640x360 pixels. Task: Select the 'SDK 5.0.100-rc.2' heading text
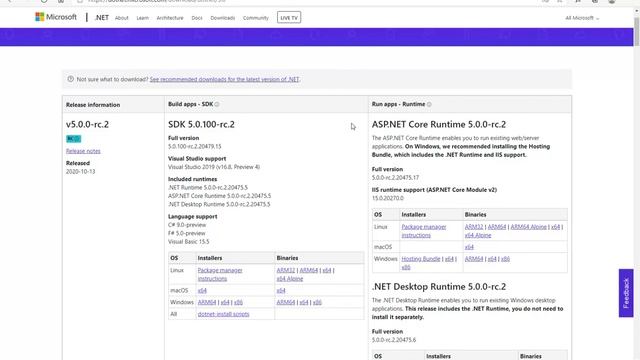click(201, 124)
